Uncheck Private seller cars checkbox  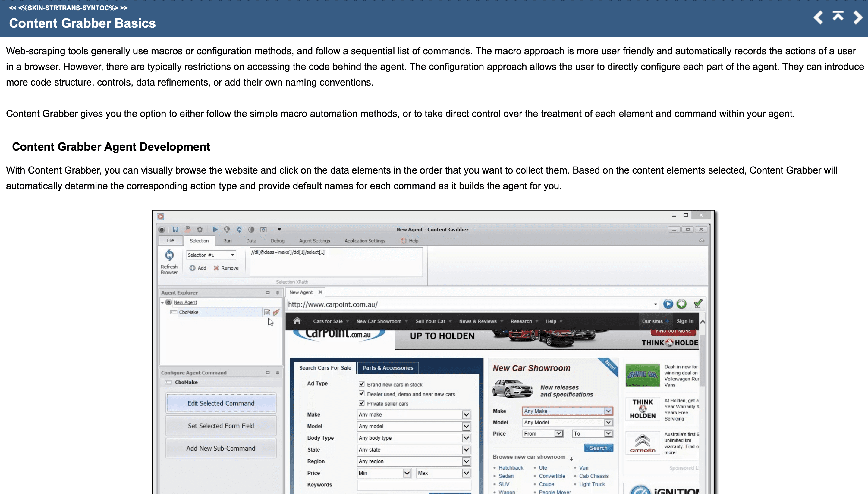362,403
